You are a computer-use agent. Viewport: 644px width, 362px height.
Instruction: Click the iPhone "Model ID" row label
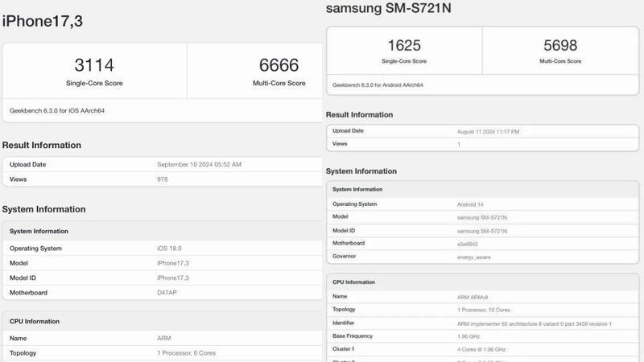tap(23, 278)
